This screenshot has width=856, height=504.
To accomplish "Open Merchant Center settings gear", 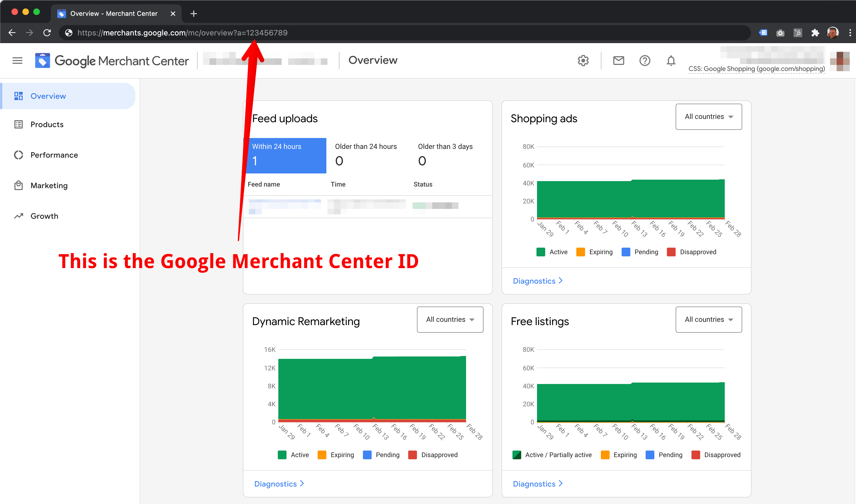I will tap(583, 61).
